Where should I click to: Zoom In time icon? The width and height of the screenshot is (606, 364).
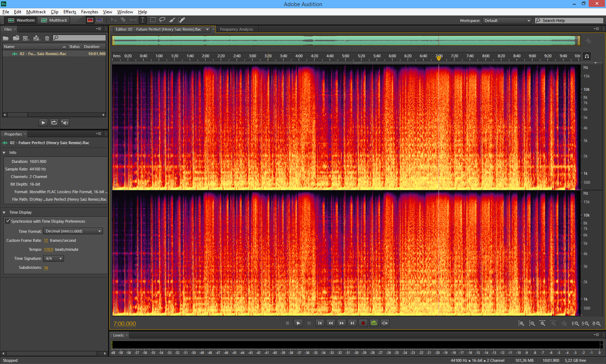pyautogui.click(x=543, y=324)
